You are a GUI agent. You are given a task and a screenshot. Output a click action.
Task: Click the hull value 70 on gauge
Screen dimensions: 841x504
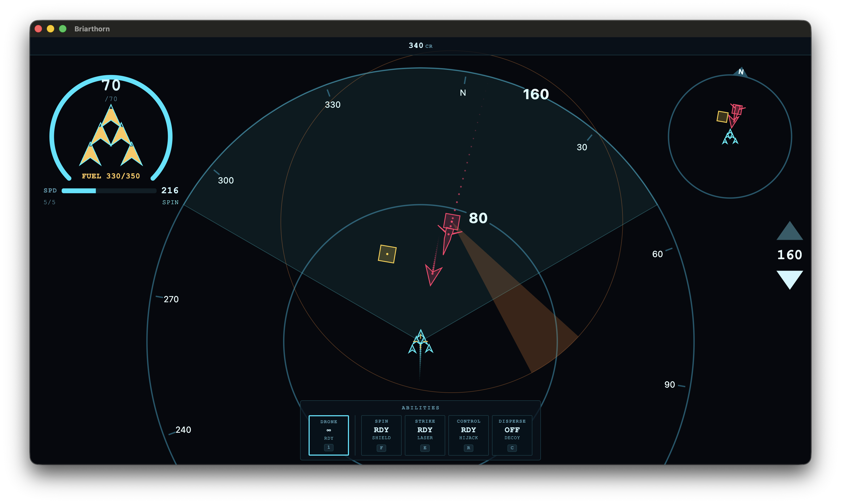pos(111,85)
